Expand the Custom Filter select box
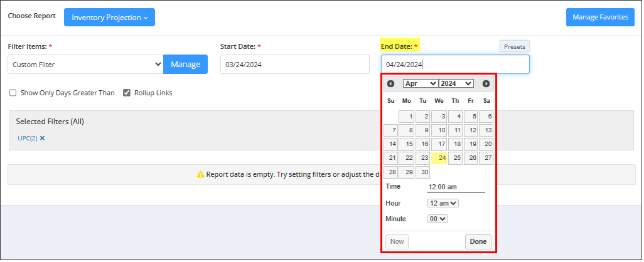Screen dimensions: 644x262 click(85, 64)
